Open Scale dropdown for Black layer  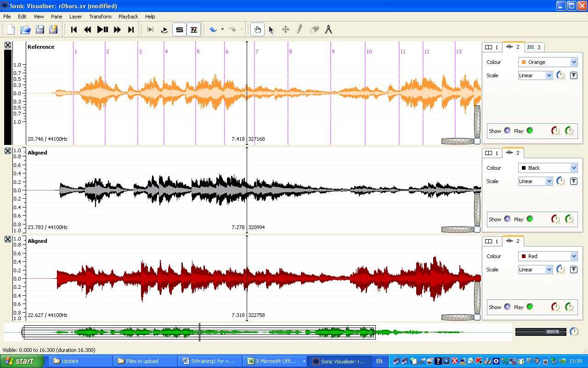click(x=535, y=181)
